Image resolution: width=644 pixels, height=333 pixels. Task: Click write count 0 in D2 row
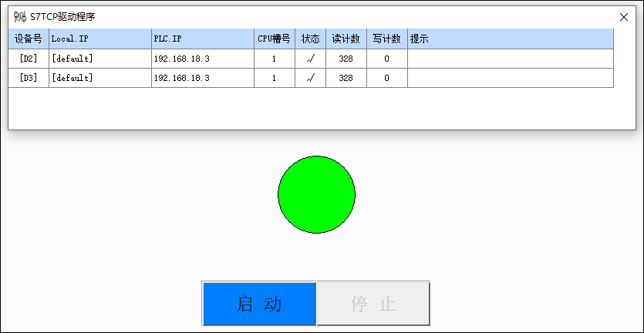(x=387, y=59)
